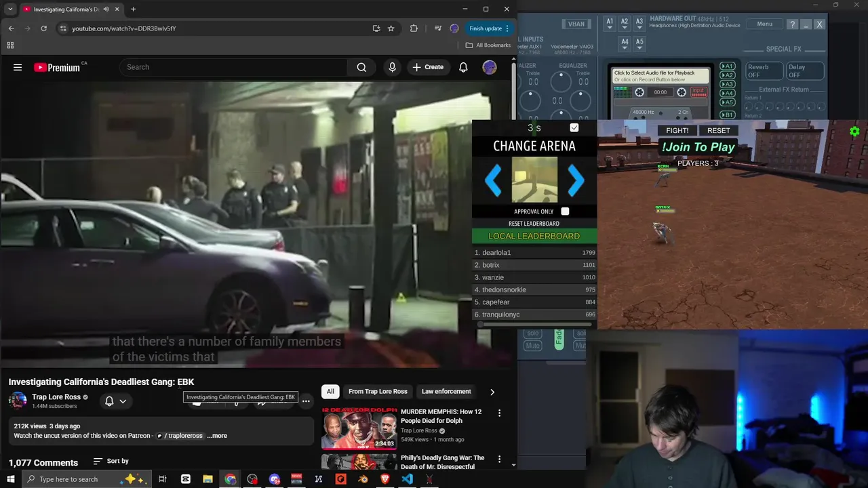
Task: Click the FIGHT! button in the game
Action: tap(677, 130)
